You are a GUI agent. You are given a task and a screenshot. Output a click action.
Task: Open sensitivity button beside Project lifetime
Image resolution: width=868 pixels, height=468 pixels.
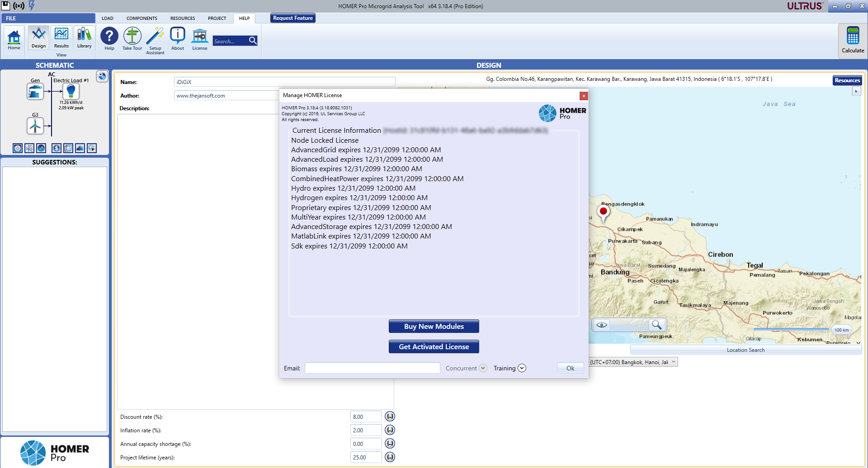pyautogui.click(x=390, y=457)
